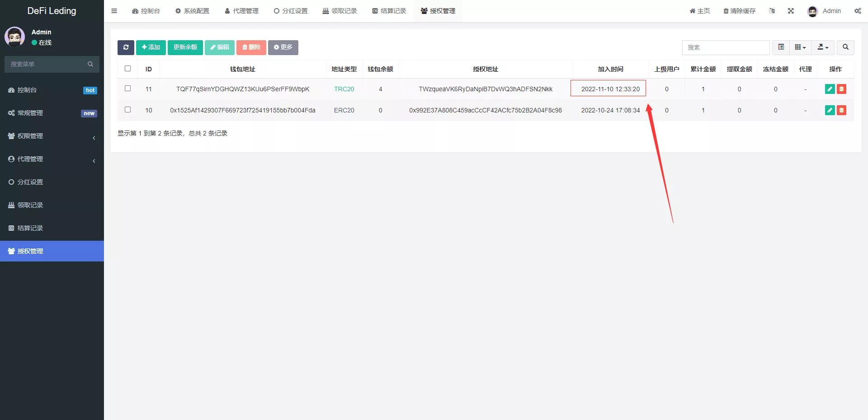Viewport: 868px width, 420px height.
Task: Click the language switch icon in top bar
Action: click(772, 11)
